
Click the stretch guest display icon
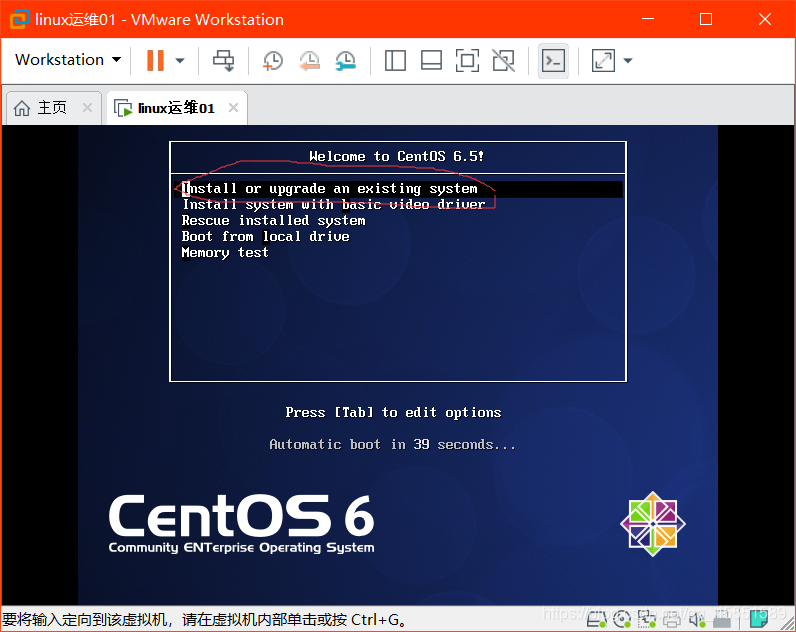tap(603, 60)
